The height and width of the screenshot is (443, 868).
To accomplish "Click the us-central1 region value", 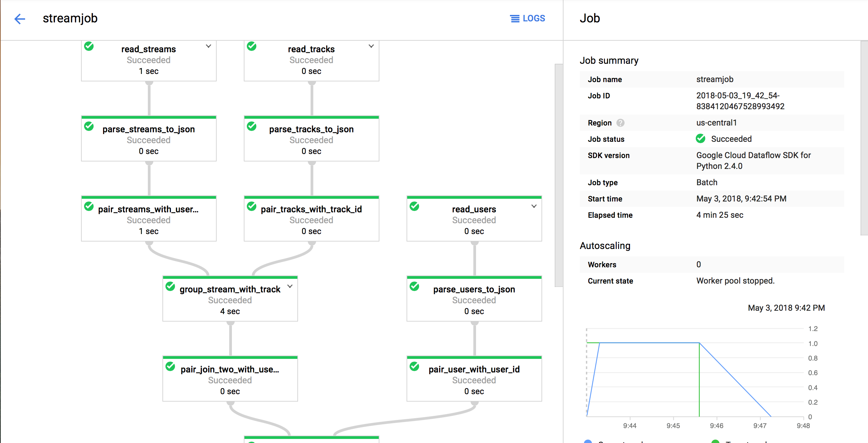I will click(x=716, y=123).
